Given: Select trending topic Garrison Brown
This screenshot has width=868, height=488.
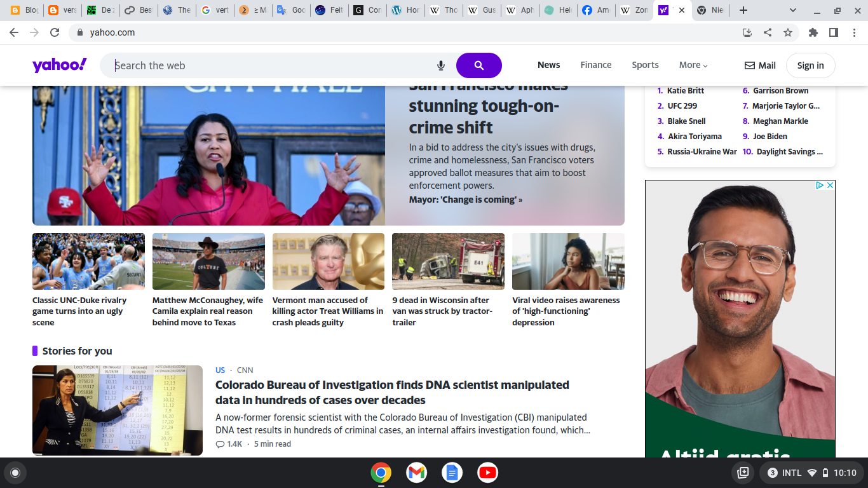Looking at the screenshot, I should 781,91.
